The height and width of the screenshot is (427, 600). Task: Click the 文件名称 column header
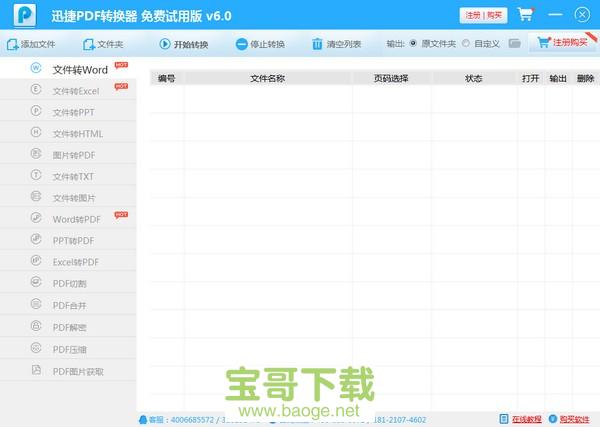[x=267, y=78]
